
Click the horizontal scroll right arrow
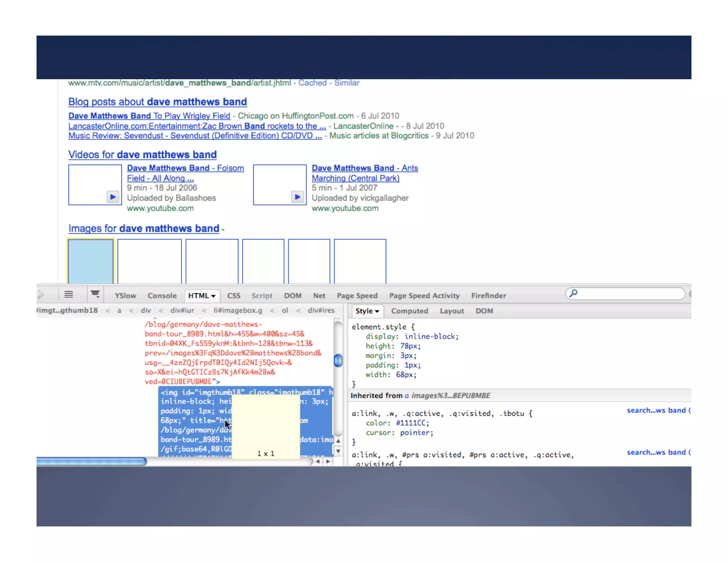328,461
